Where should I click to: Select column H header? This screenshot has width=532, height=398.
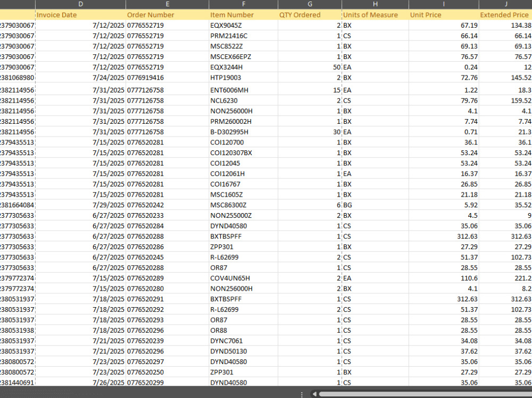pos(375,4)
